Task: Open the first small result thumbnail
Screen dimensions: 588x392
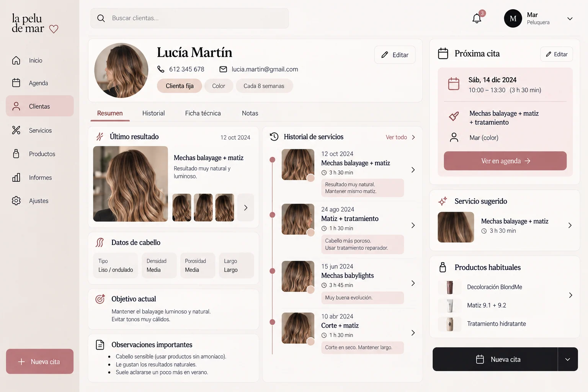Action: [182, 207]
